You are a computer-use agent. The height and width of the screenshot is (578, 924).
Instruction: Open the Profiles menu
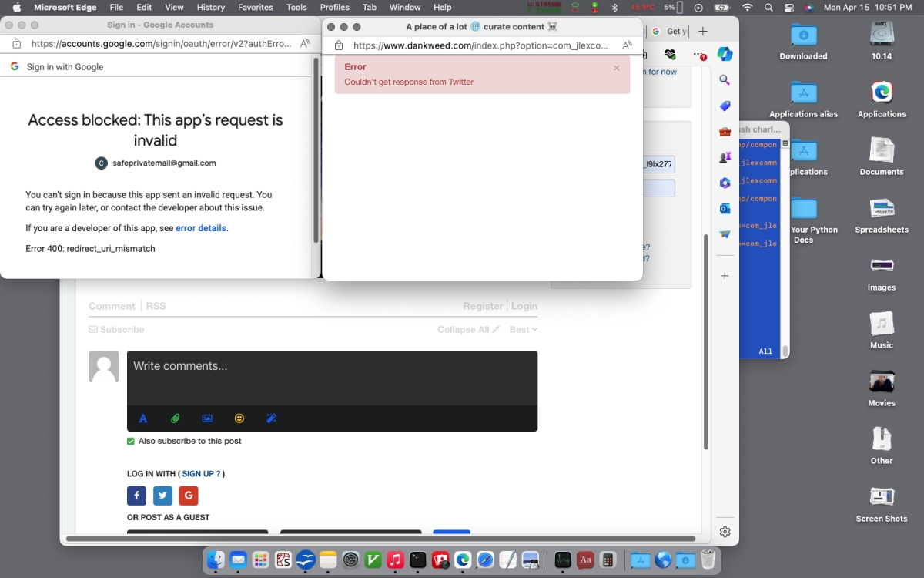pos(335,7)
